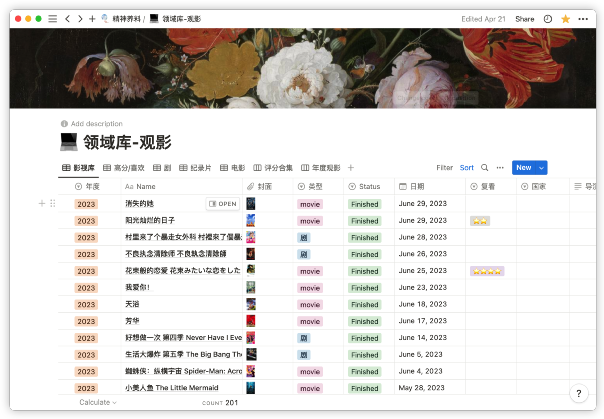
Task: Click the Share button
Action: [524, 19]
